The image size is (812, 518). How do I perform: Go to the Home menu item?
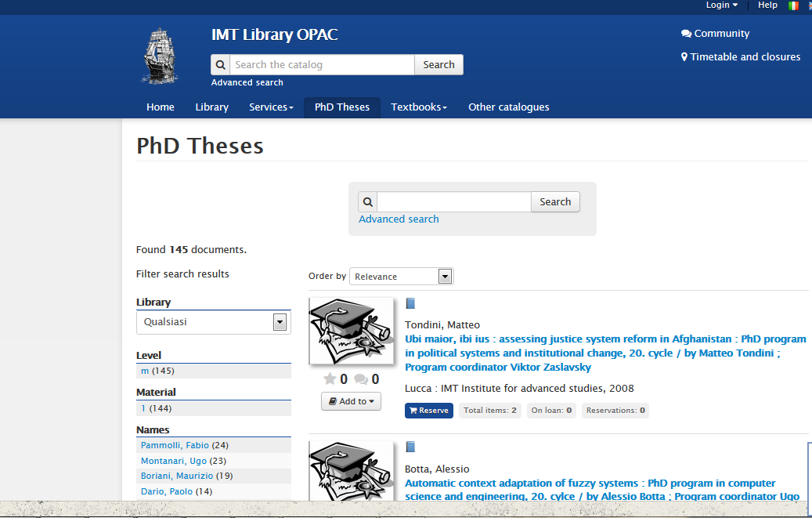161,107
